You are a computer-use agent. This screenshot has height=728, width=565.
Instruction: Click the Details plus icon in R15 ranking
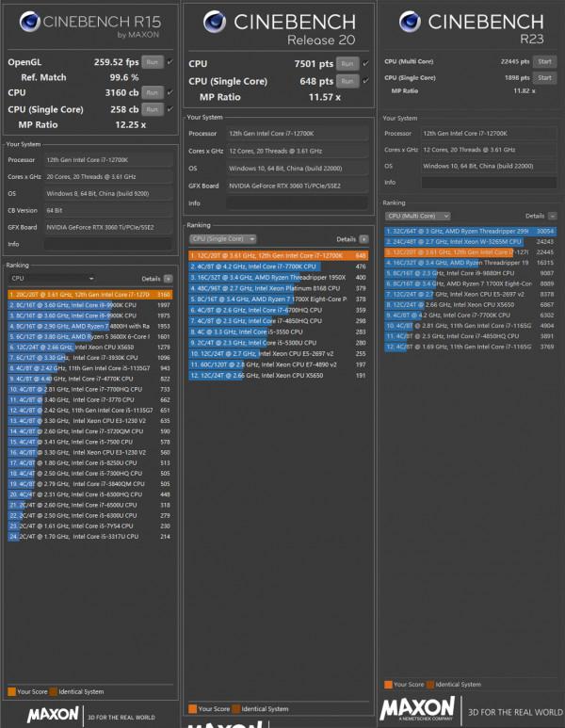pos(168,279)
